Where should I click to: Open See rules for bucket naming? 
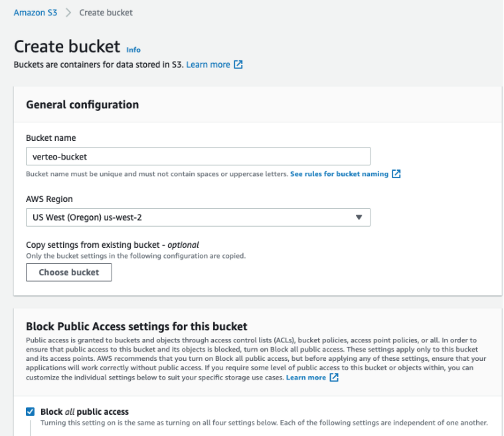pyautogui.click(x=339, y=173)
